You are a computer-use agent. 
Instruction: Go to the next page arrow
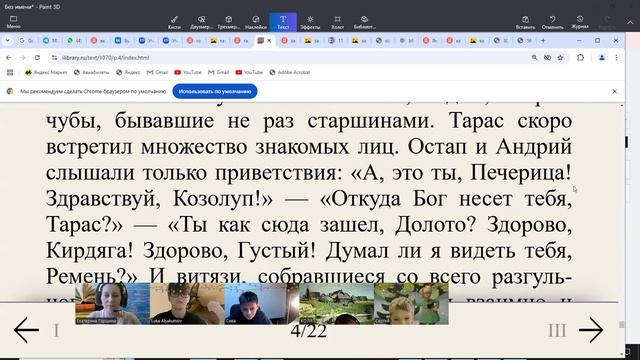[591, 330]
